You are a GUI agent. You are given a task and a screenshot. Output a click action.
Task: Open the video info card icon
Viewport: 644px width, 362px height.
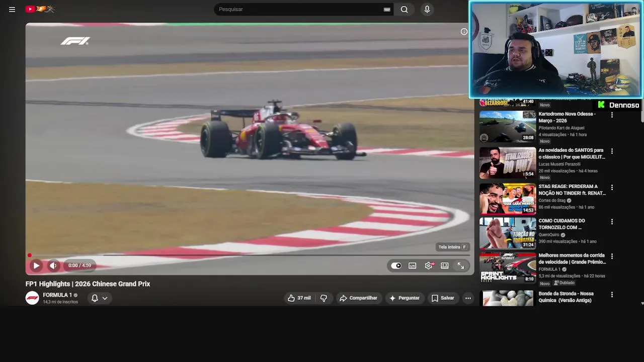464,32
